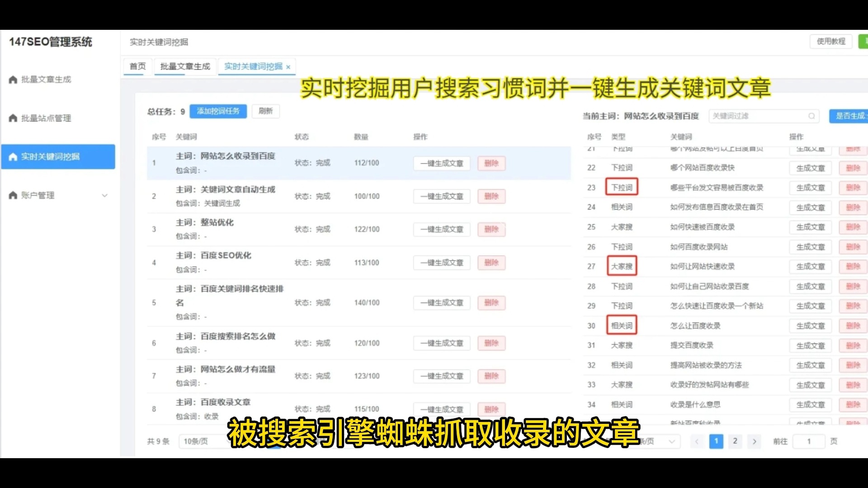This screenshot has height=488, width=868.
Task: Click 生成文章 for 如何让网站快速收录
Action: (x=811, y=267)
